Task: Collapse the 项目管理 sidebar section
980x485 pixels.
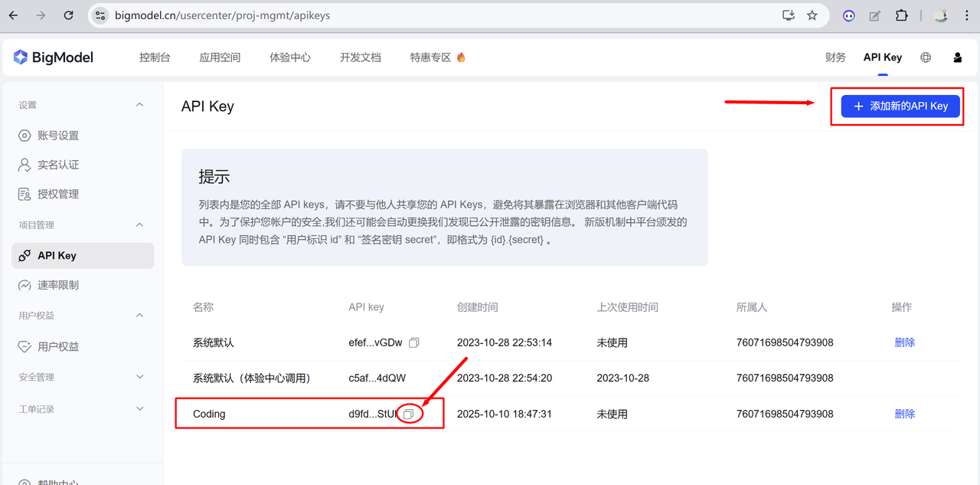Action: coord(139,224)
